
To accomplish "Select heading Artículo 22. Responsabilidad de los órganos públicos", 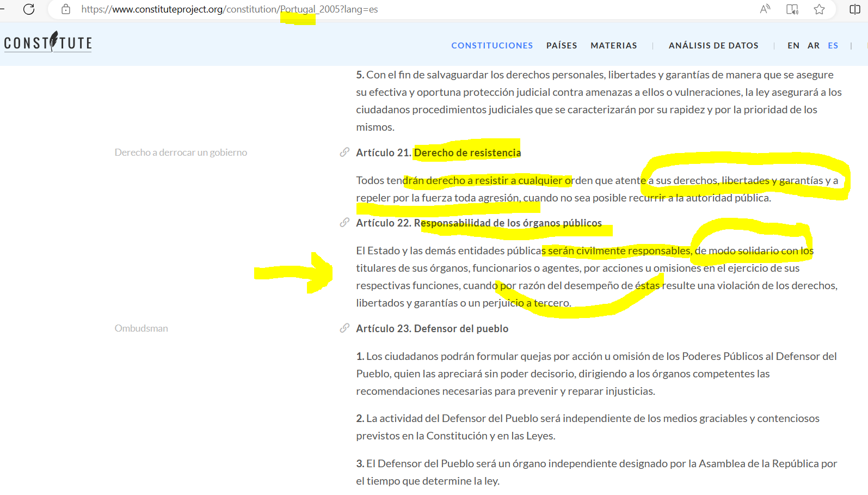I will [479, 223].
